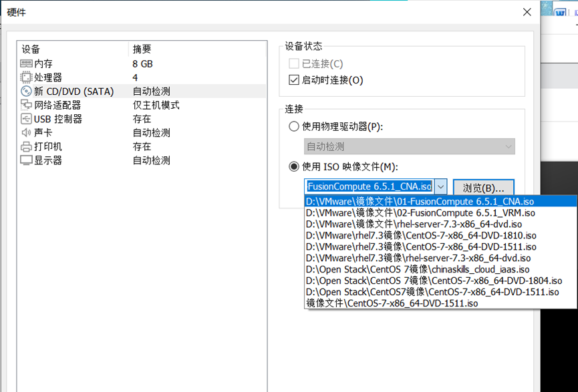Pick rhel7.3镜像\CentOS-7-x86_64-DVD-1810.iso entry
This screenshot has width=578, height=392.
440,236
